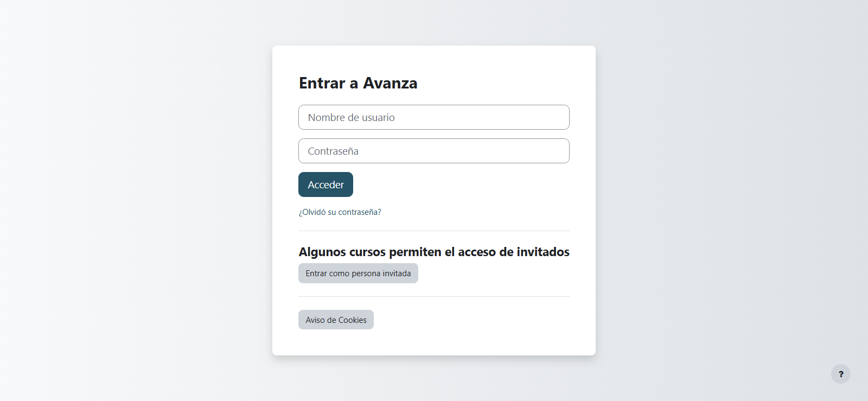This screenshot has width=868, height=401.
Task: Click the "Nombre de usuario" placeholder text
Action: [x=351, y=117]
